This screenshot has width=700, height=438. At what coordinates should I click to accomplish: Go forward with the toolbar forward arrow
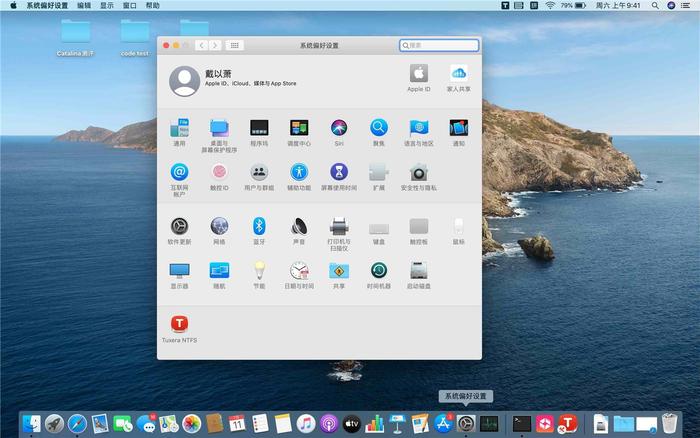(x=215, y=45)
